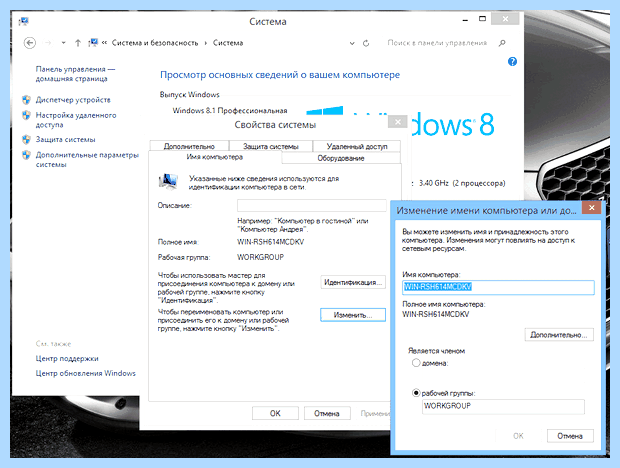The height and width of the screenshot is (468, 620).
Task: Click the Дополнительно... button in rename dialog
Action: 559,335
